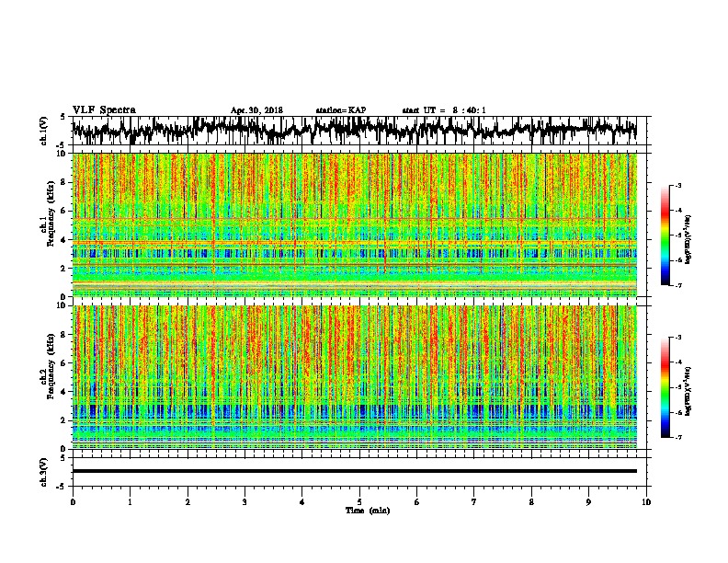Click the ch.2 color scale log(PSD) unit label
The image size is (728, 563).
click(x=688, y=391)
